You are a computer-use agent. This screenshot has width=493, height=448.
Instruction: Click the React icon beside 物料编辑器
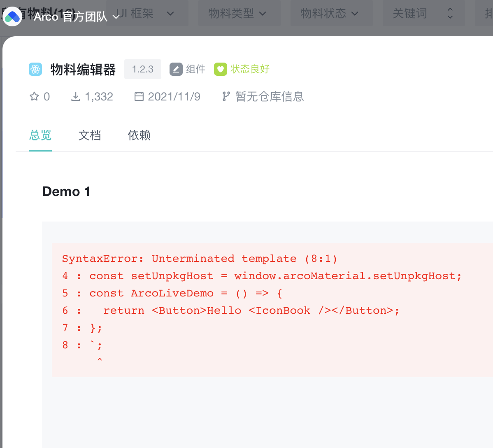(x=35, y=69)
